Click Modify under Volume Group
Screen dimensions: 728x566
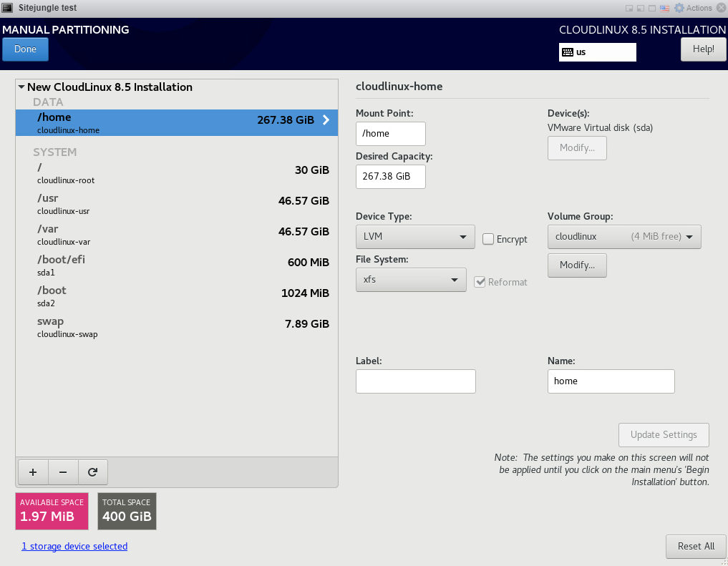pyautogui.click(x=577, y=265)
